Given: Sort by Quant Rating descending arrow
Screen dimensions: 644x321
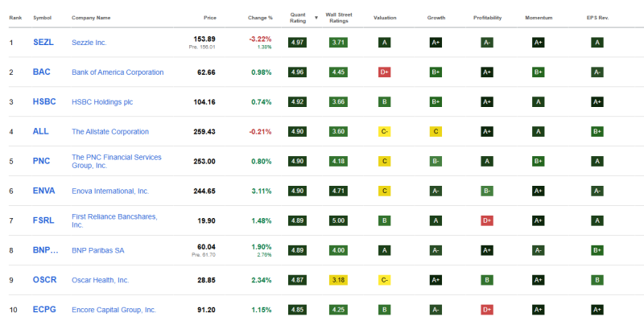Looking at the screenshot, I should tap(316, 18).
